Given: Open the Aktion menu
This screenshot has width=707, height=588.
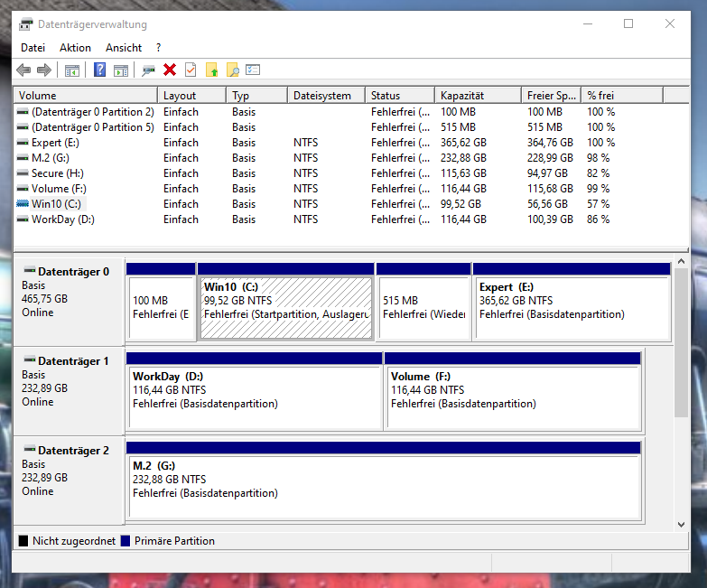Looking at the screenshot, I should 75,48.
